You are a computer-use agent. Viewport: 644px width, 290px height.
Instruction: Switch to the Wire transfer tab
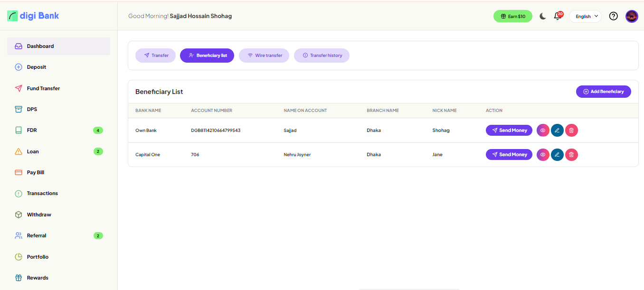(x=264, y=56)
